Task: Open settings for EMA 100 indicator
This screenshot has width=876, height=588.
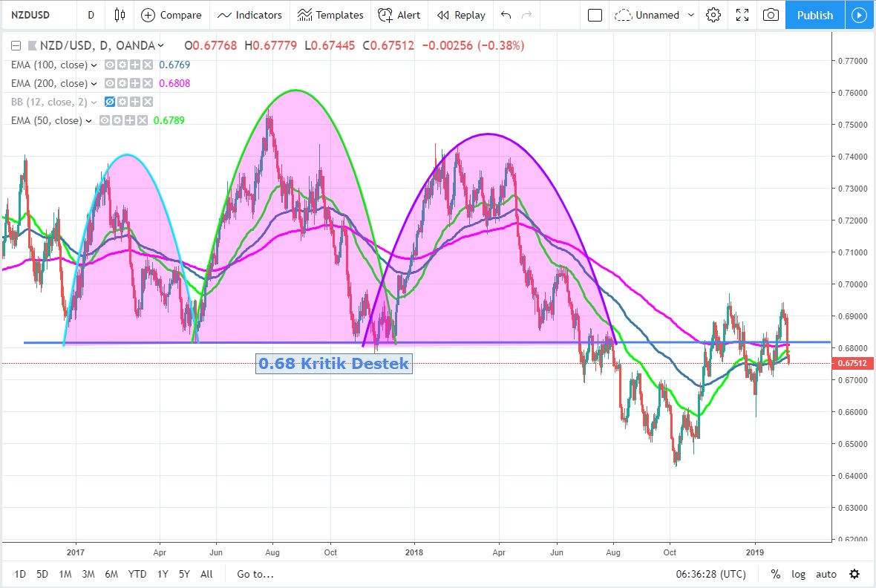Action: [122, 65]
